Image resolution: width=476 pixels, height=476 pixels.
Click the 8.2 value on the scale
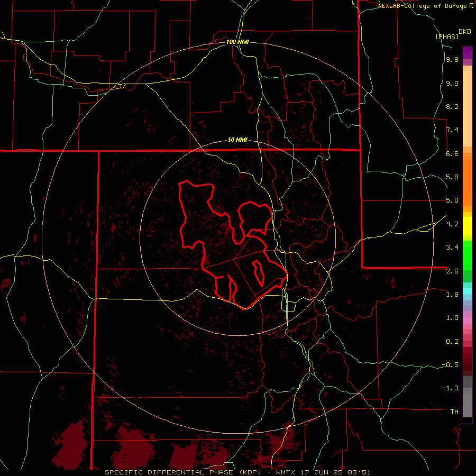click(x=452, y=106)
